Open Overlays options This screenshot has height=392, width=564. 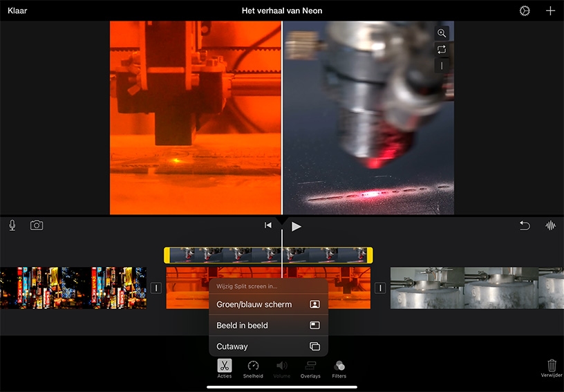(x=310, y=368)
